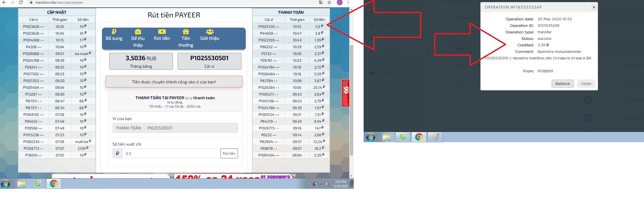Click Chrome icon in taskbar under Payeer dialog

point(419,137)
